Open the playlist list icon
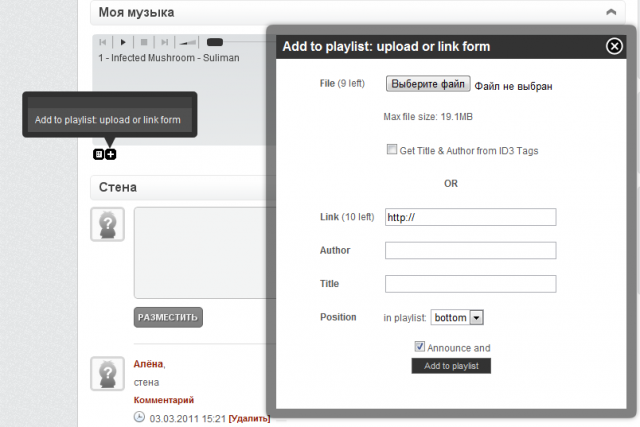640x427 pixels. (x=98, y=154)
